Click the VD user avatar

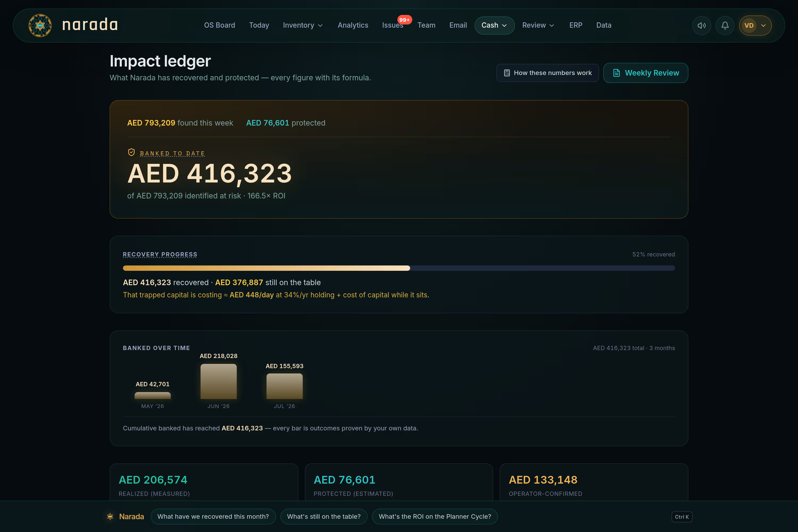[749, 26]
